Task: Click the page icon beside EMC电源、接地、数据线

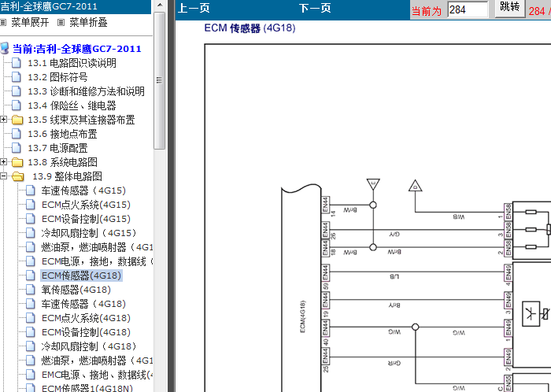Action: tap(31, 375)
